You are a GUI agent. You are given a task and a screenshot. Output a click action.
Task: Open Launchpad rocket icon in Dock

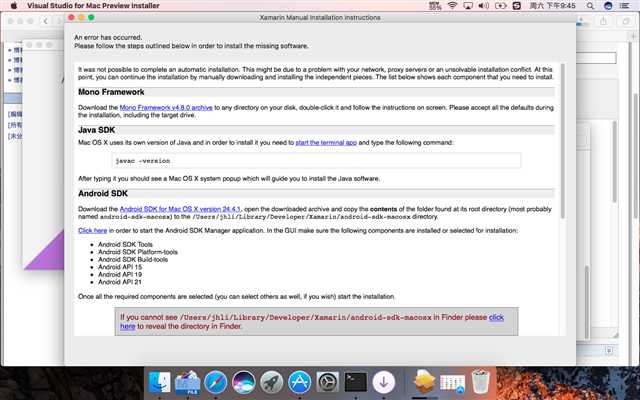pos(271,382)
